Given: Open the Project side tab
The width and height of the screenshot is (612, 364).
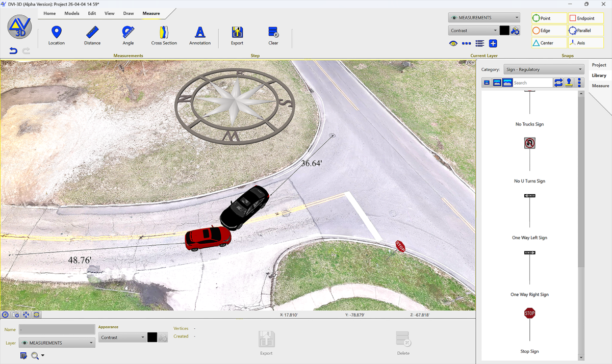Looking at the screenshot, I should tap(599, 65).
